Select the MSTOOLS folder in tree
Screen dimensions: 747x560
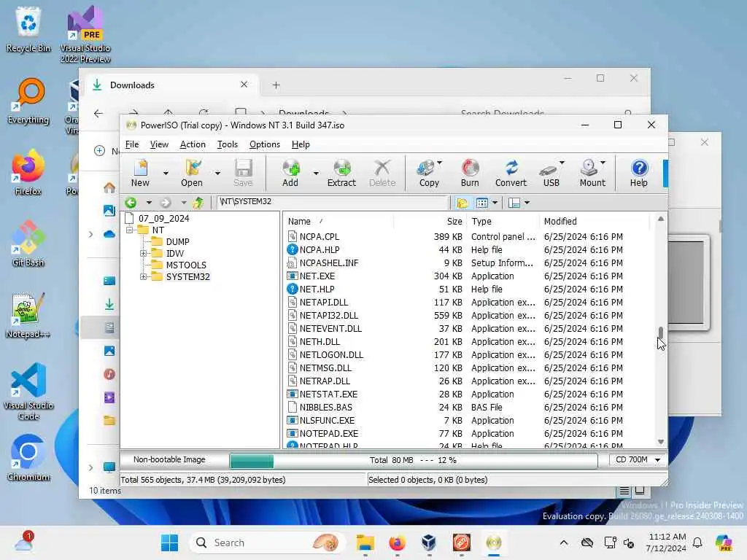(186, 265)
